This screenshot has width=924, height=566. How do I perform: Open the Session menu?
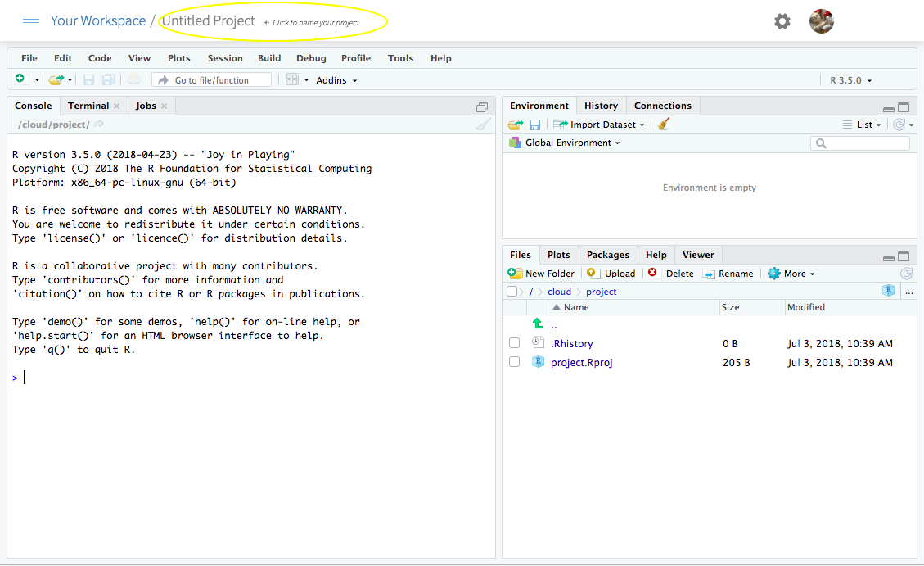(x=225, y=57)
